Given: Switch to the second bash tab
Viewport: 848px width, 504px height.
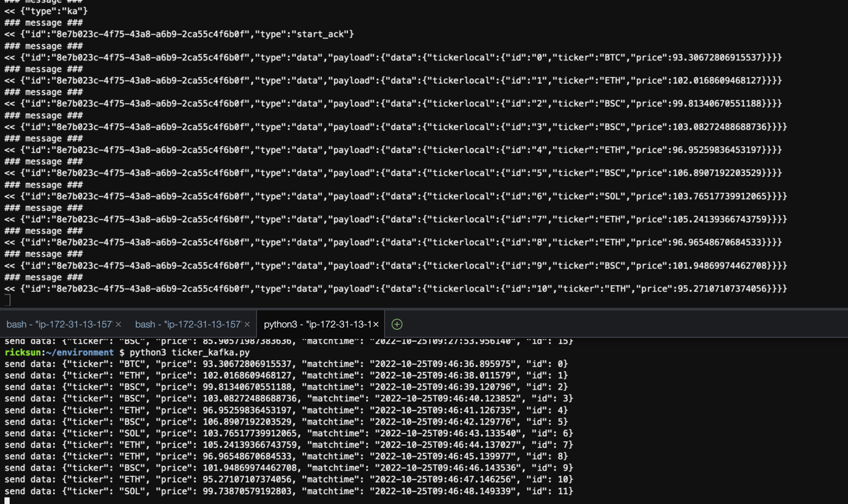Looking at the screenshot, I should click(x=187, y=324).
